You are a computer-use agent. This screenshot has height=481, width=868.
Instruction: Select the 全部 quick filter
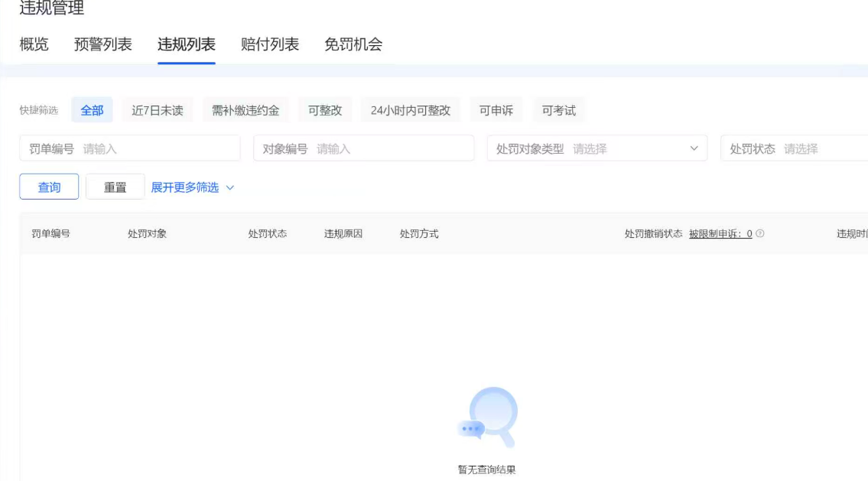pyautogui.click(x=92, y=110)
